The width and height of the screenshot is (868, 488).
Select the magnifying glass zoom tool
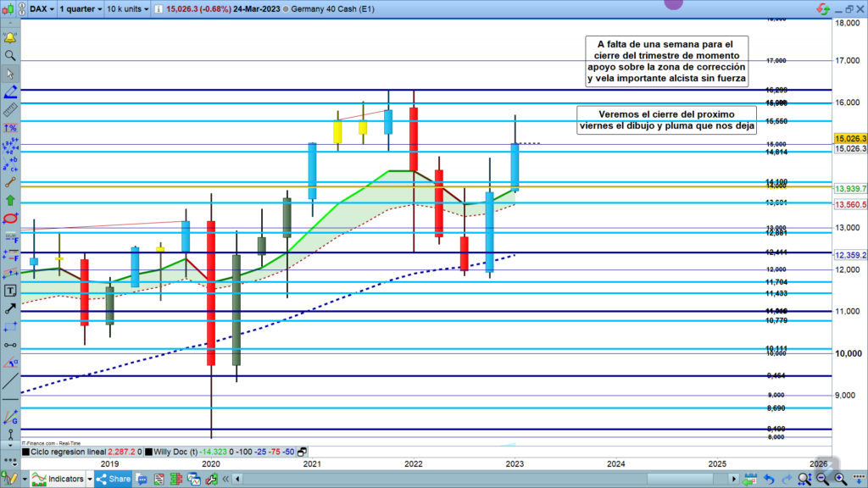point(10,56)
